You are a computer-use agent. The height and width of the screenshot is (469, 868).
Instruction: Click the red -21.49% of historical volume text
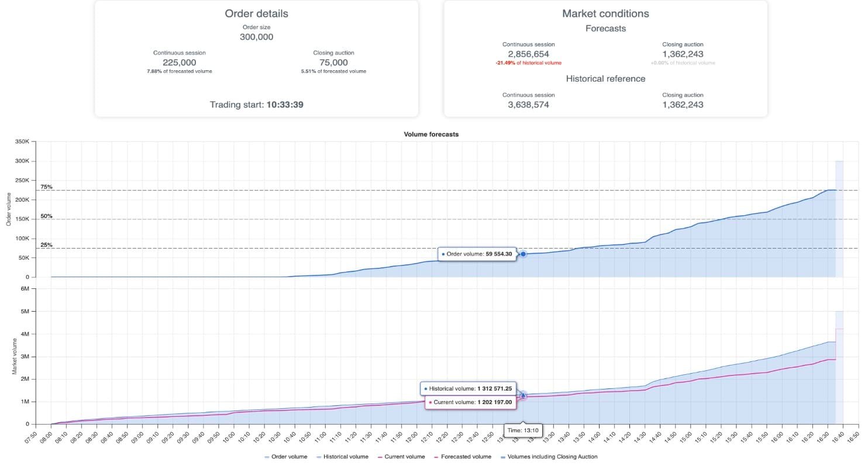coord(528,63)
